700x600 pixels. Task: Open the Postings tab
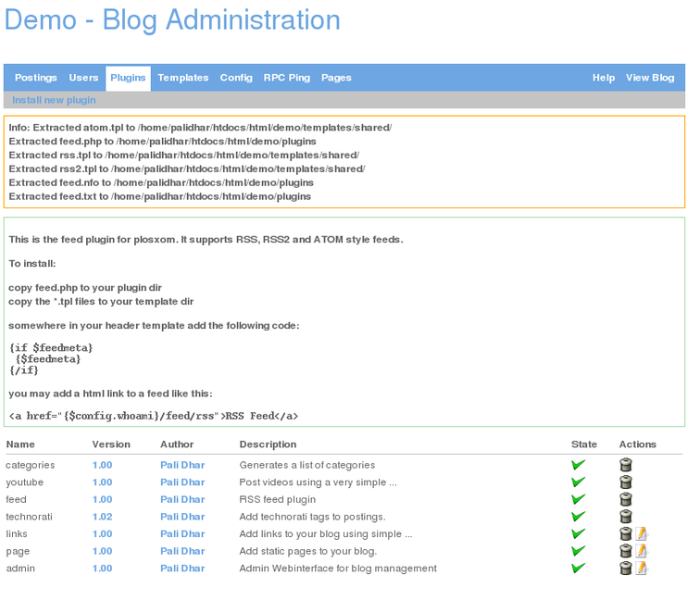pos(36,78)
